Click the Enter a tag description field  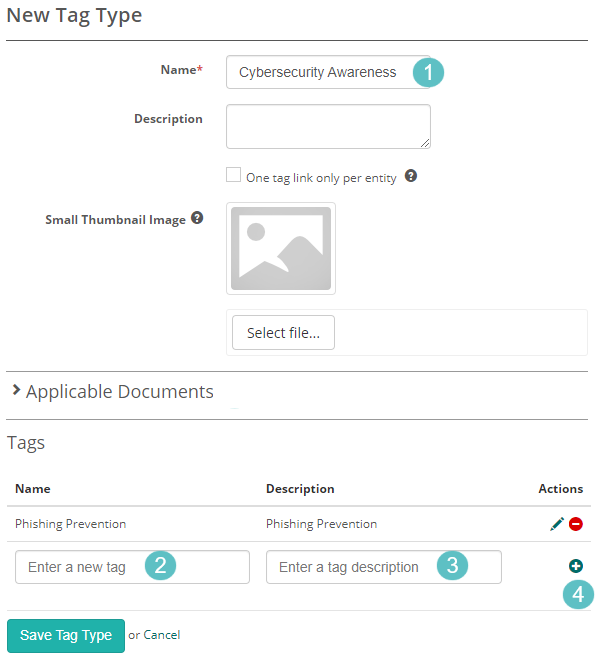[350, 567]
